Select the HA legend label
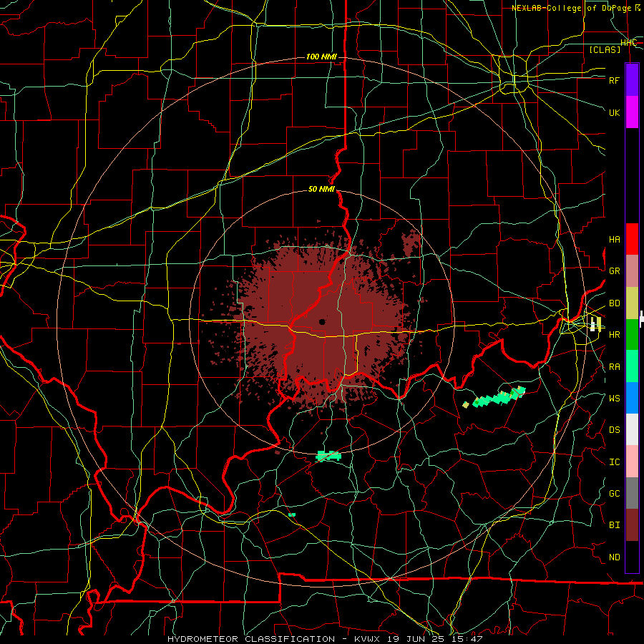 [x=615, y=240]
